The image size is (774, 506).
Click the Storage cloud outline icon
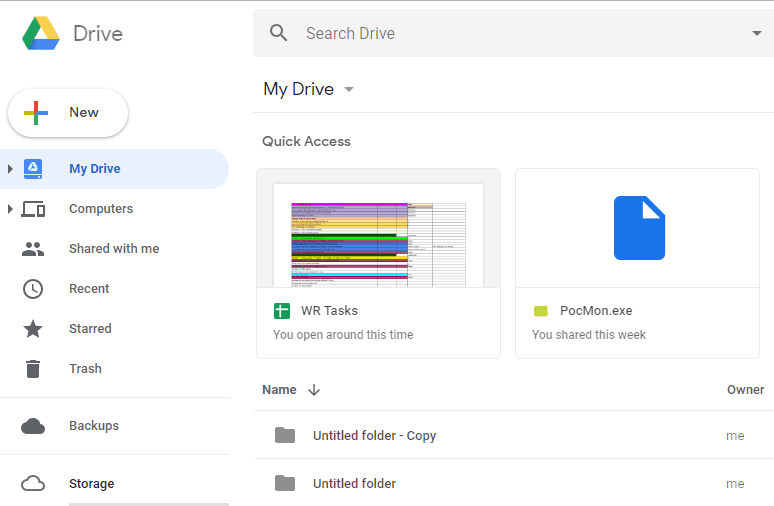click(x=33, y=483)
